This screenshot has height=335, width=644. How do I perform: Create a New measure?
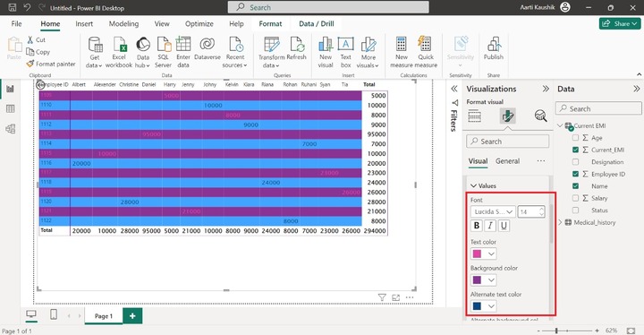(x=402, y=52)
